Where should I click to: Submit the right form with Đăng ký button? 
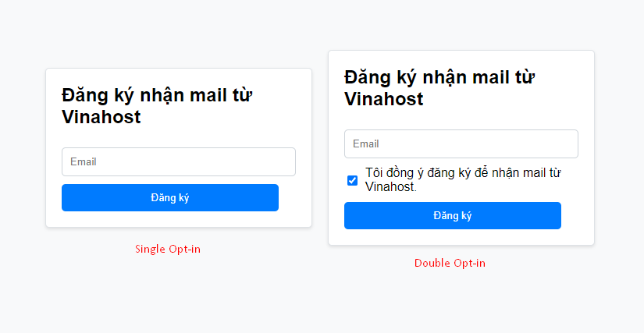452,216
